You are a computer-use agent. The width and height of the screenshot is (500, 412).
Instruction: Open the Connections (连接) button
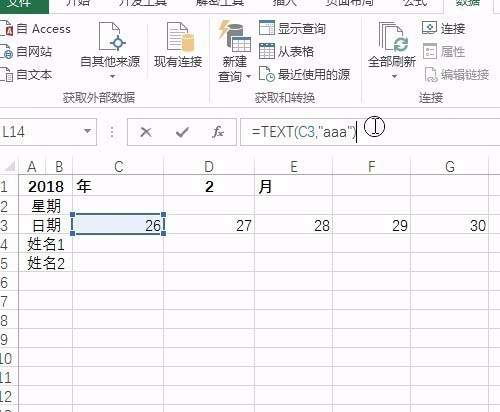coord(443,29)
